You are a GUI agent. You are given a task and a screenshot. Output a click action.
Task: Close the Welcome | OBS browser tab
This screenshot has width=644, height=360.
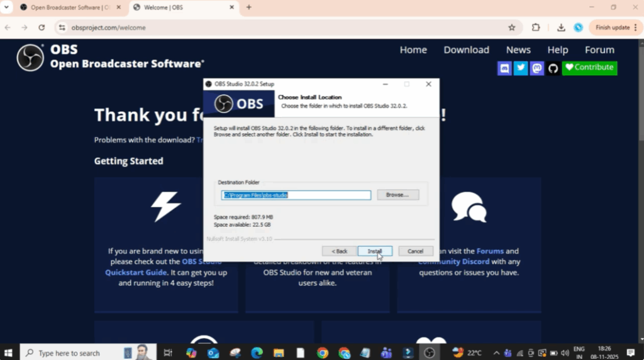coord(231,8)
